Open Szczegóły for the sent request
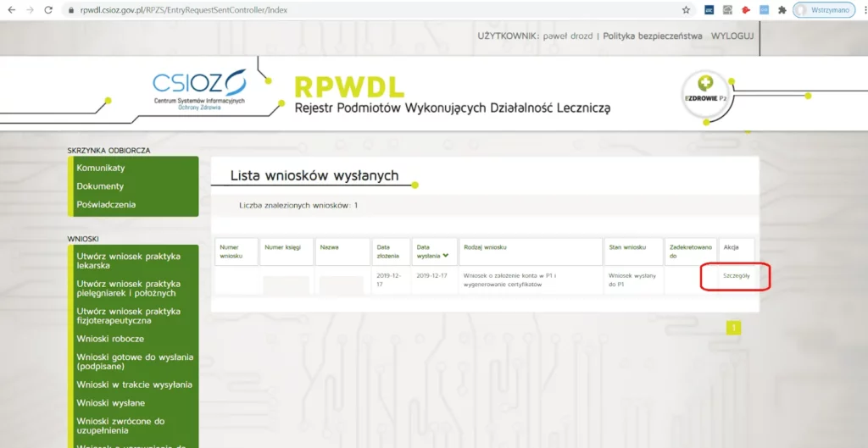The width and height of the screenshot is (868, 448). tap(736, 276)
